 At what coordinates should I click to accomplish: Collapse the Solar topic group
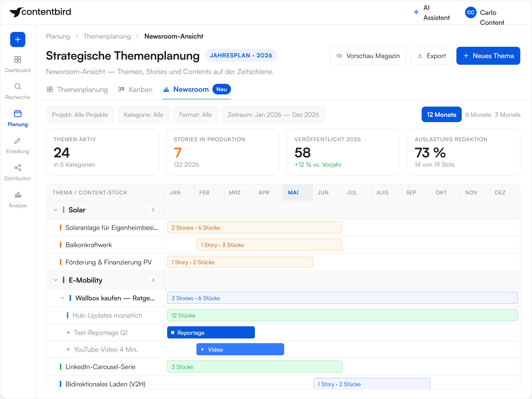[x=56, y=210]
